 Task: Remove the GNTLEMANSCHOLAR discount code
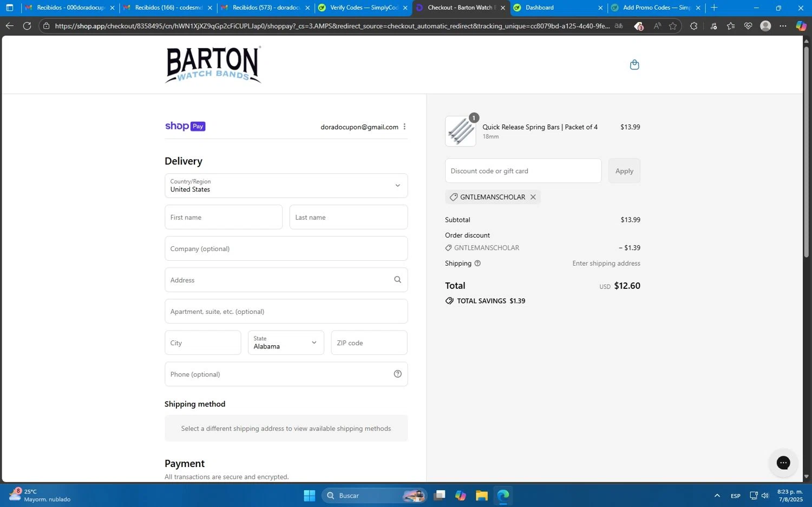click(533, 197)
